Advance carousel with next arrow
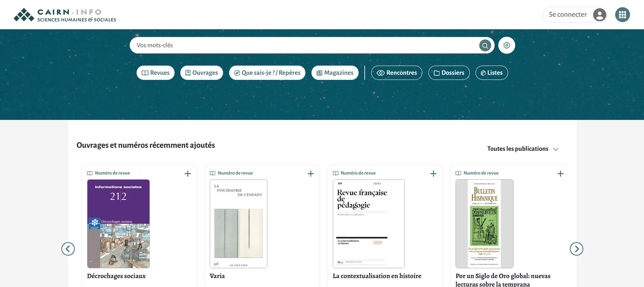The image size is (644, 287). tap(576, 249)
